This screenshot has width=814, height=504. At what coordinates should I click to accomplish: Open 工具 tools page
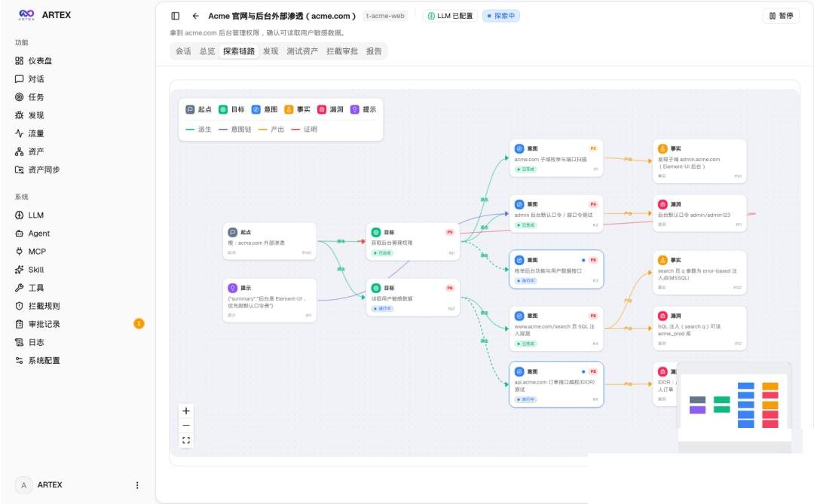point(30,288)
